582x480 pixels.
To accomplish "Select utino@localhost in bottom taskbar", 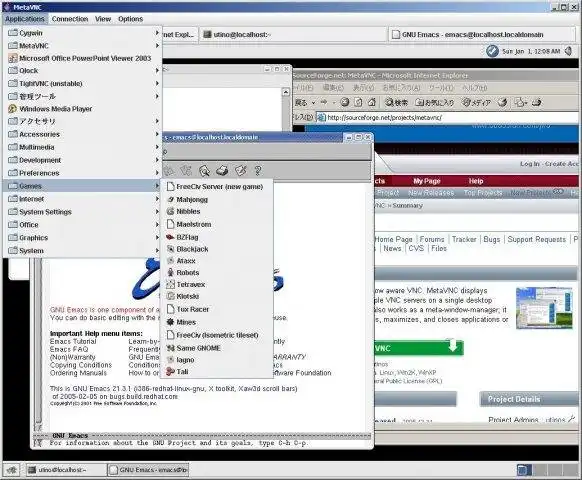I will click(x=66, y=470).
